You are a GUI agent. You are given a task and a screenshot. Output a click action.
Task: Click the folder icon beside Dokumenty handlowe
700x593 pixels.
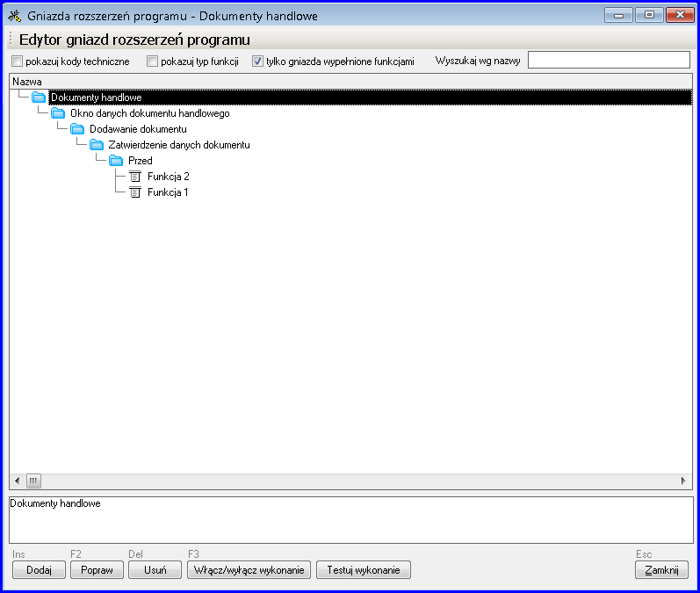[39, 98]
